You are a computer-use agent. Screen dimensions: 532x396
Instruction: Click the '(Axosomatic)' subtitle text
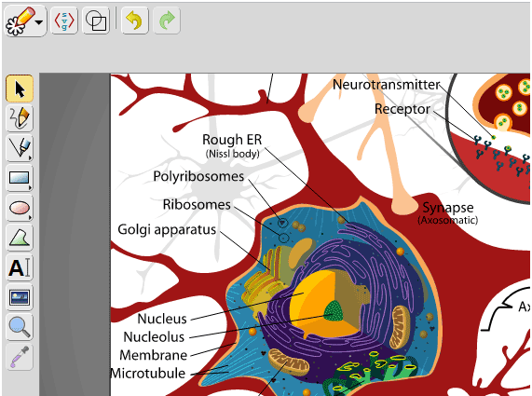448,220
